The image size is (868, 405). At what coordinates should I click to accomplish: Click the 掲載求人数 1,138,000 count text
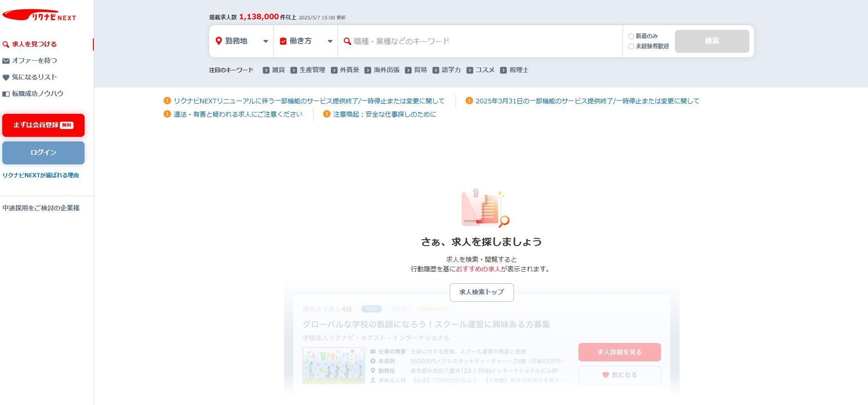coord(253,17)
